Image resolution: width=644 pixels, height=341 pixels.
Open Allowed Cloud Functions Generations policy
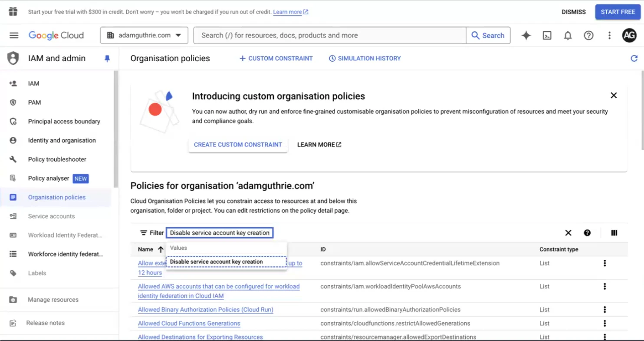tap(188, 323)
